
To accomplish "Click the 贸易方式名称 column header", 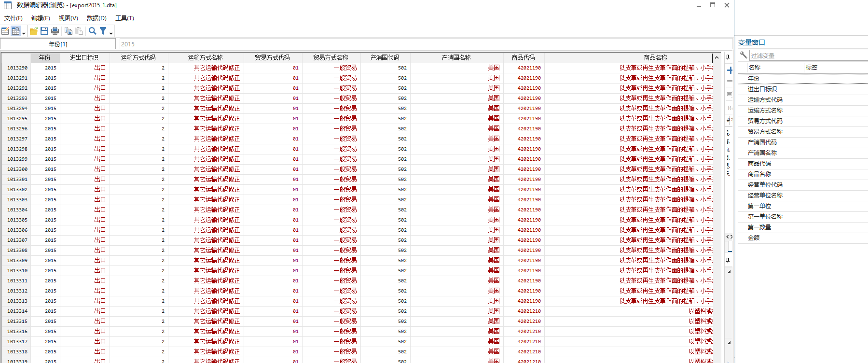I will tap(331, 57).
